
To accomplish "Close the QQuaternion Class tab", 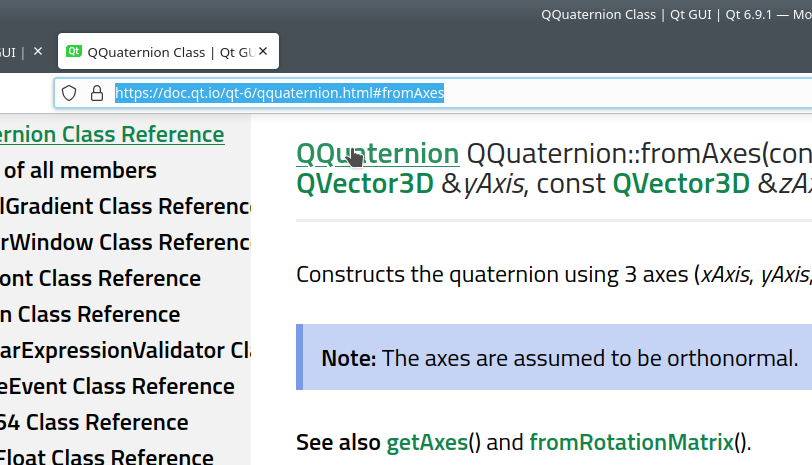I will (263, 51).
